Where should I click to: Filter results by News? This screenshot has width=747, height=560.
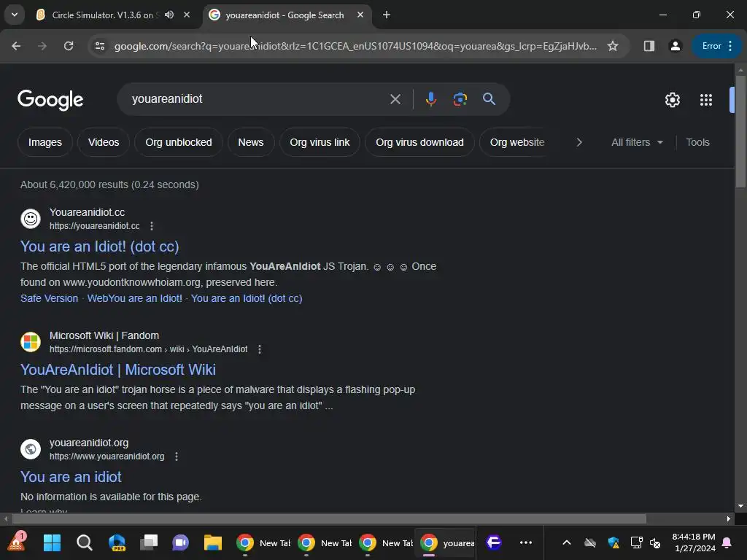[251, 142]
